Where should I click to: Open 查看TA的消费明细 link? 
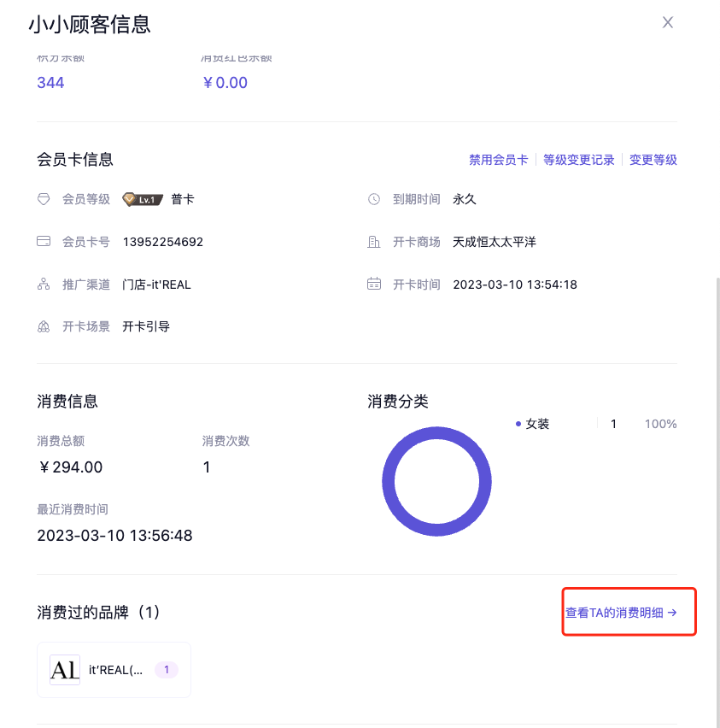[x=621, y=613]
